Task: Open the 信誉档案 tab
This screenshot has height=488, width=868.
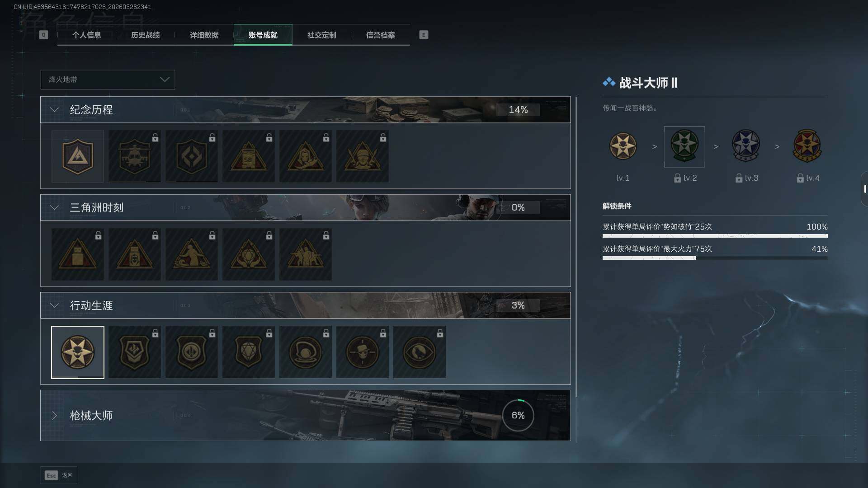Action: pyautogui.click(x=380, y=35)
